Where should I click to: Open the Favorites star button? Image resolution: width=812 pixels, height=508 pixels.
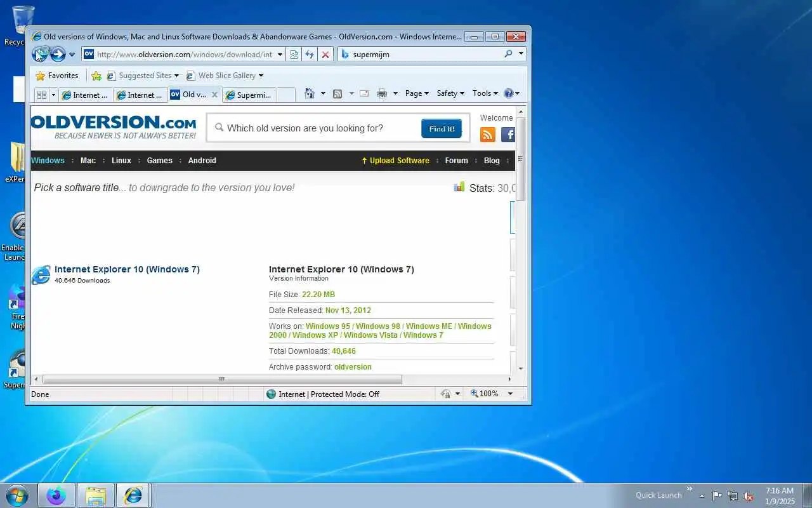tap(57, 76)
